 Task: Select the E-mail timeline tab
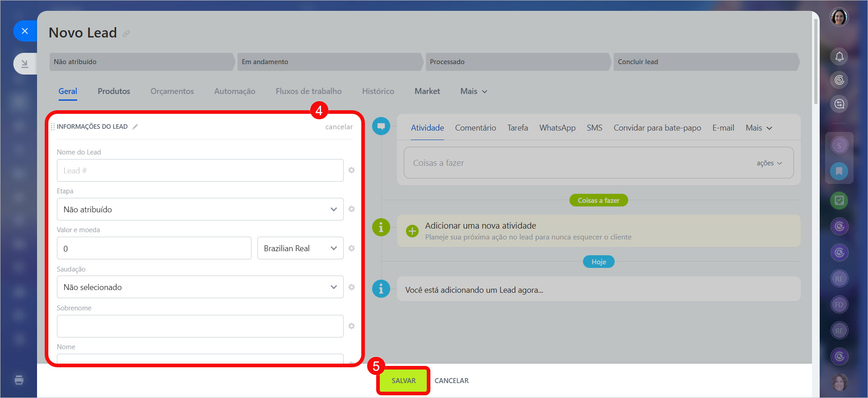point(723,128)
